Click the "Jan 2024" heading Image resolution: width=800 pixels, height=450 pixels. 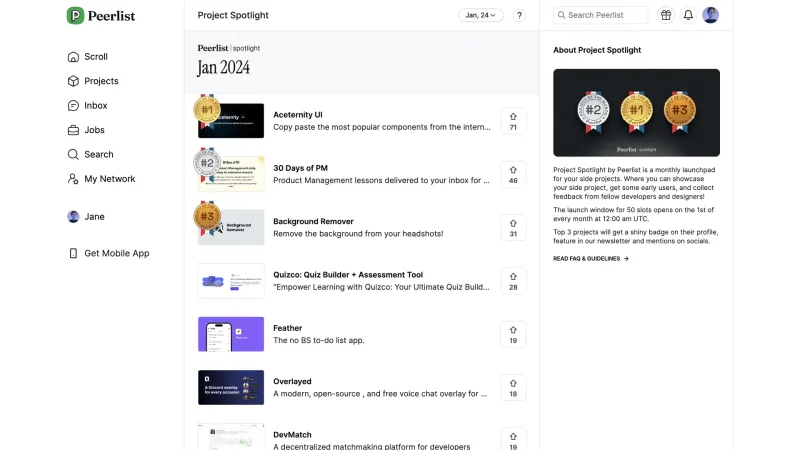[x=223, y=68]
